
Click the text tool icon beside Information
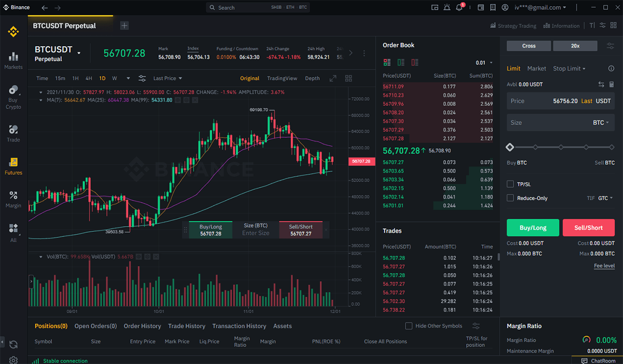click(592, 25)
